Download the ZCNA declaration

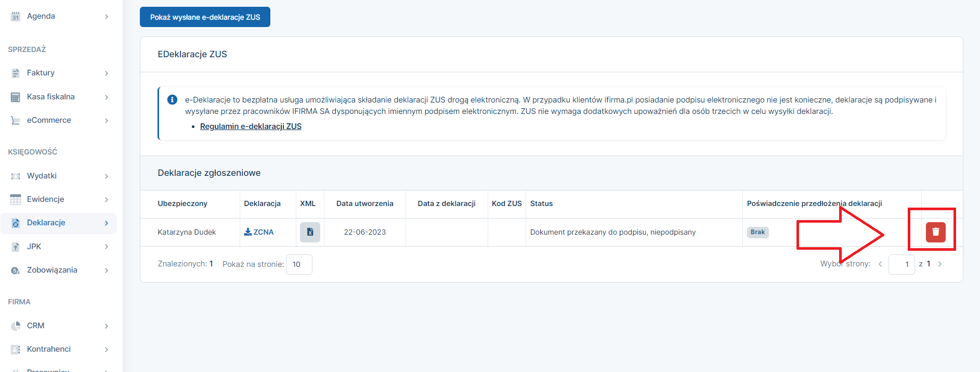(259, 232)
